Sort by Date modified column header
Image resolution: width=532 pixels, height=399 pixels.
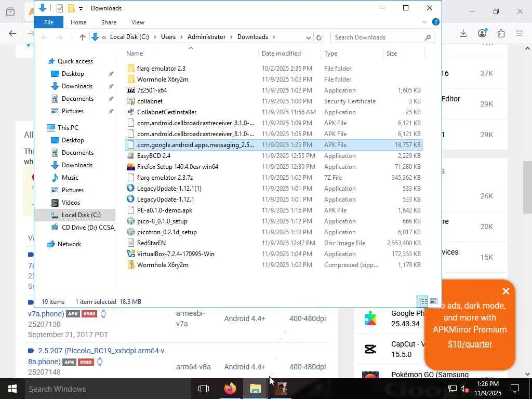289,54
